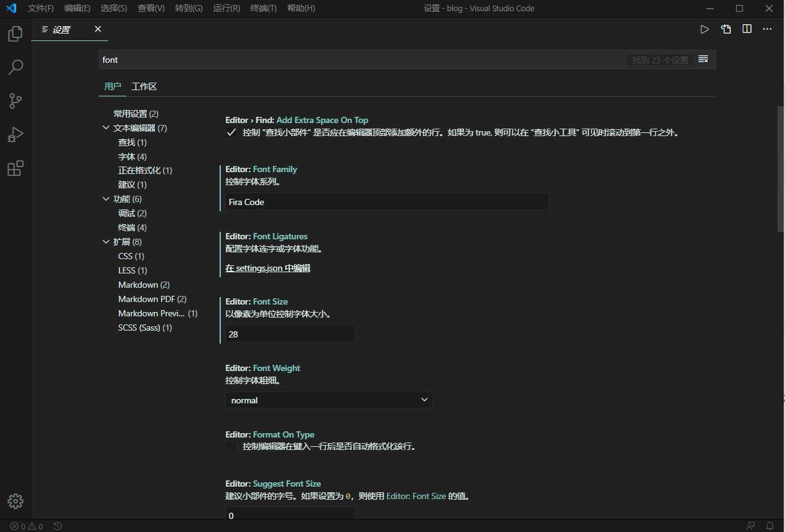Open the 运行(R) menu
Image resolution: width=785 pixels, height=532 pixels.
pyautogui.click(x=226, y=9)
